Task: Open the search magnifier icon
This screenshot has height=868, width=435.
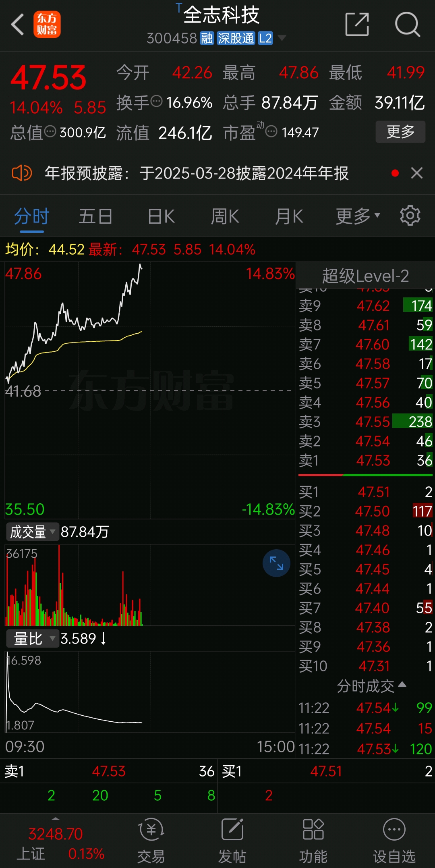Action: pos(407,24)
